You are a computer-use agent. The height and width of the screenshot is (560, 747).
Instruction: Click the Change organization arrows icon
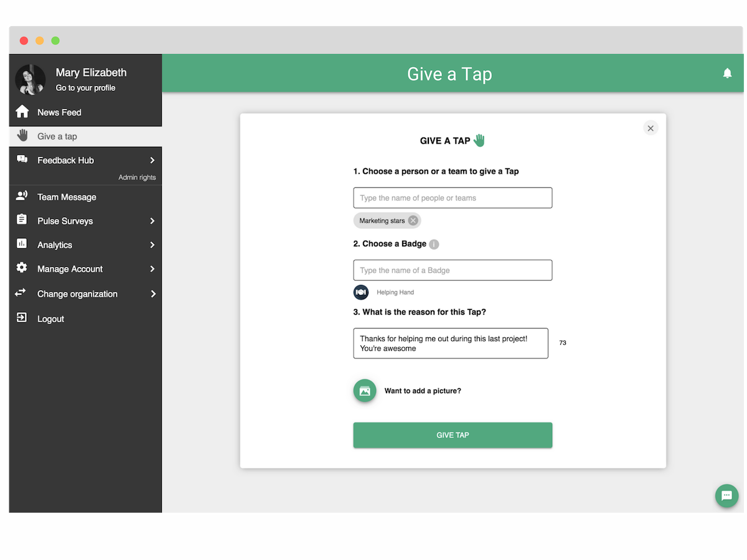(21, 292)
